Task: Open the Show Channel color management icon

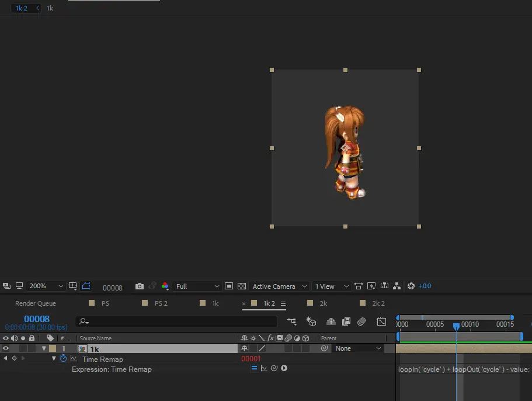Action: coord(165,286)
